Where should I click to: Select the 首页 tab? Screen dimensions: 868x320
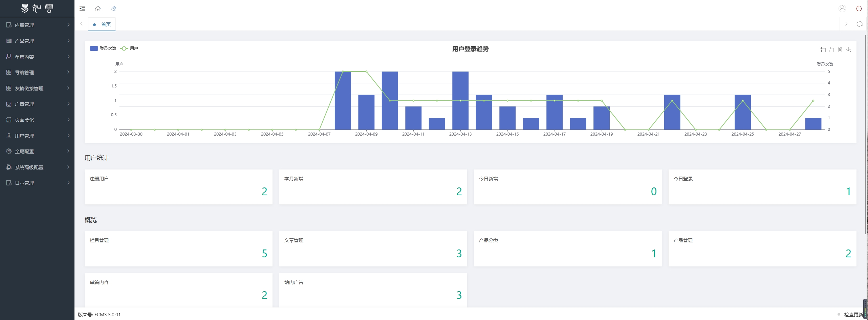point(102,24)
